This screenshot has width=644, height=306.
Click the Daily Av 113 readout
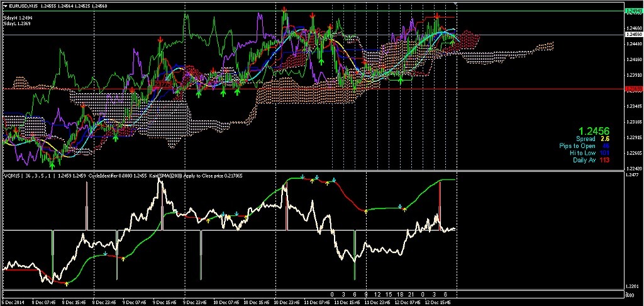pos(591,160)
